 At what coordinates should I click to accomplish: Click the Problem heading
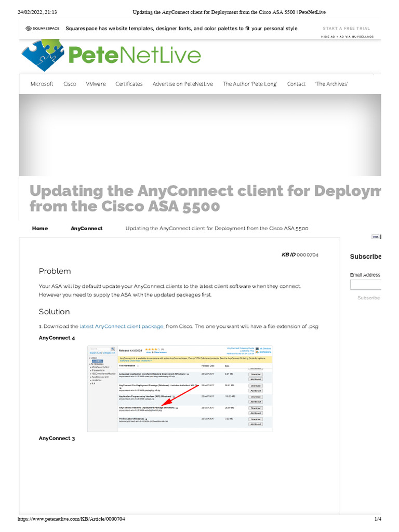[55, 271]
